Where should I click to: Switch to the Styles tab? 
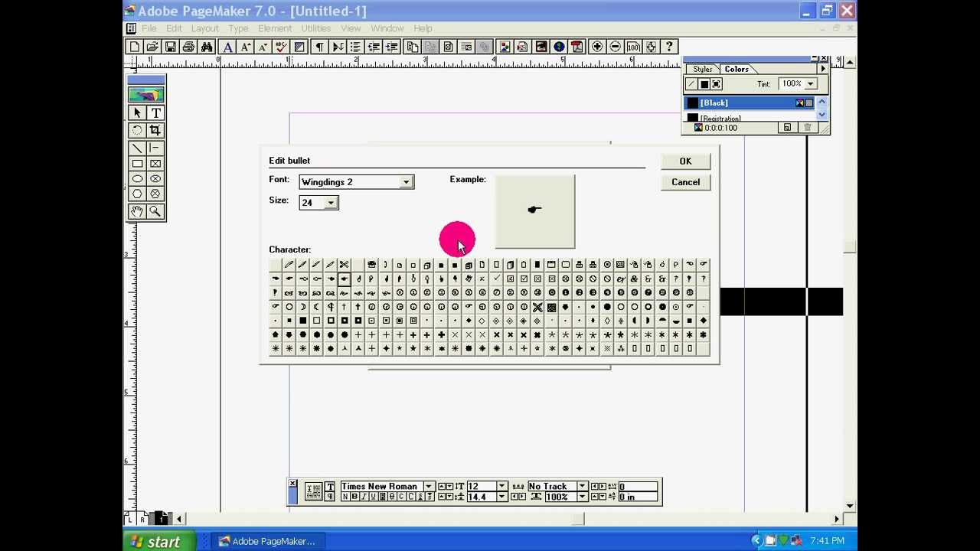click(702, 70)
